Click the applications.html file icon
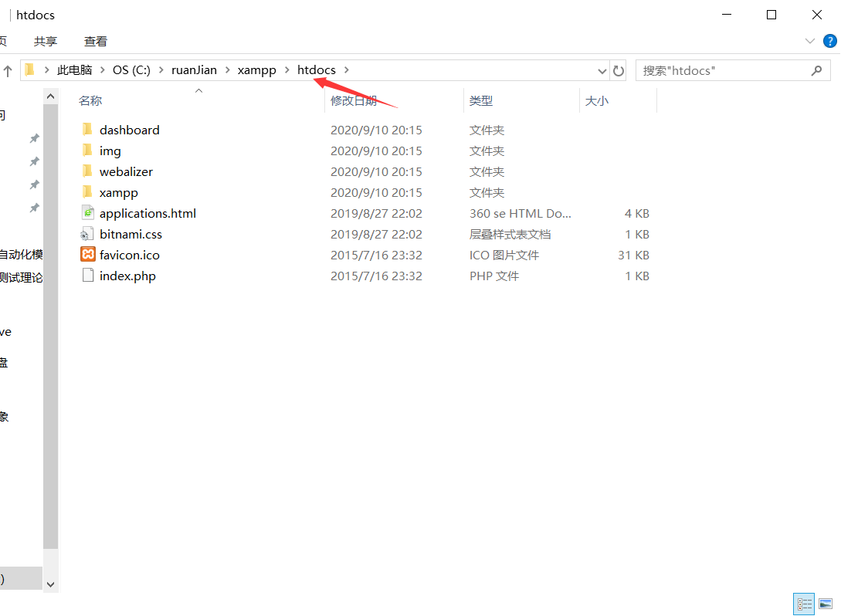The height and width of the screenshot is (616, 841). pos(87,213)
